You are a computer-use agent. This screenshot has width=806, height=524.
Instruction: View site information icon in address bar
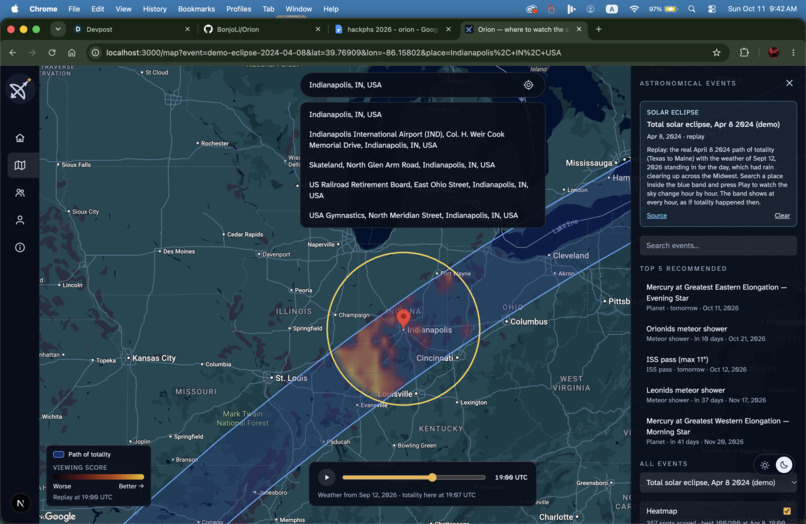95,52
